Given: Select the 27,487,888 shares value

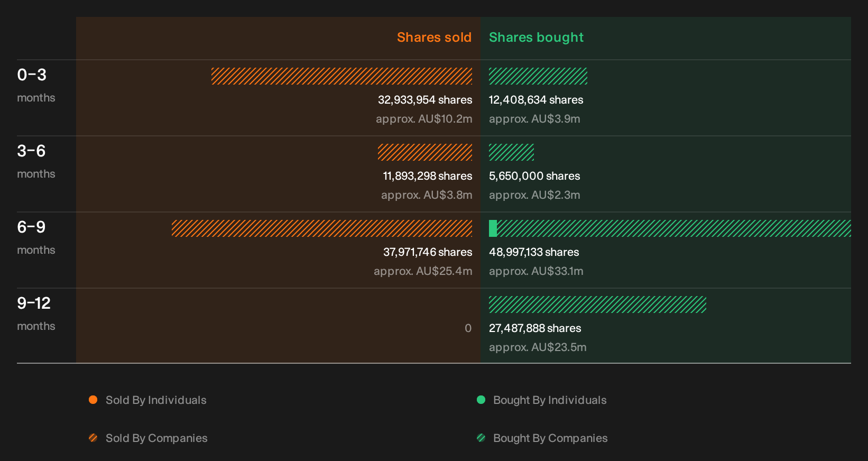Looking at the screenshot, I should point(535,328).
